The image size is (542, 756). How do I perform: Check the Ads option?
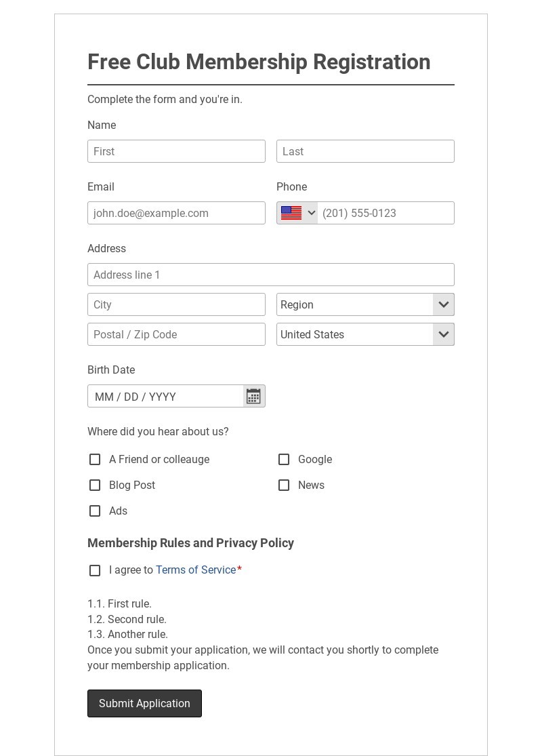[x=95, y=511]
